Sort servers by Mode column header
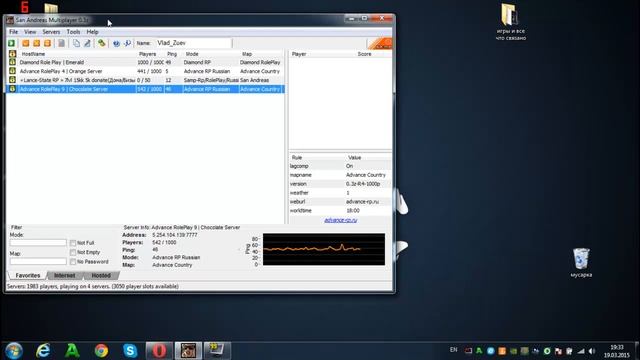Image resolution: width=640 pixels, height=360 pixels. [211, 54]
